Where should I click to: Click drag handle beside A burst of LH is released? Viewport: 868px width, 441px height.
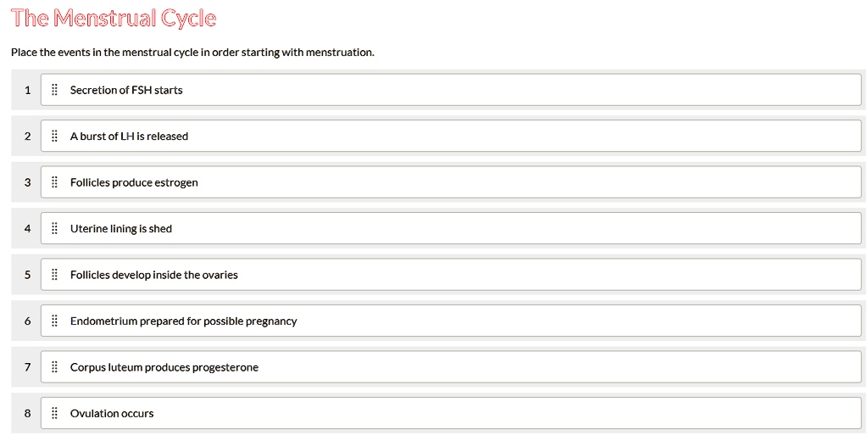54,136
